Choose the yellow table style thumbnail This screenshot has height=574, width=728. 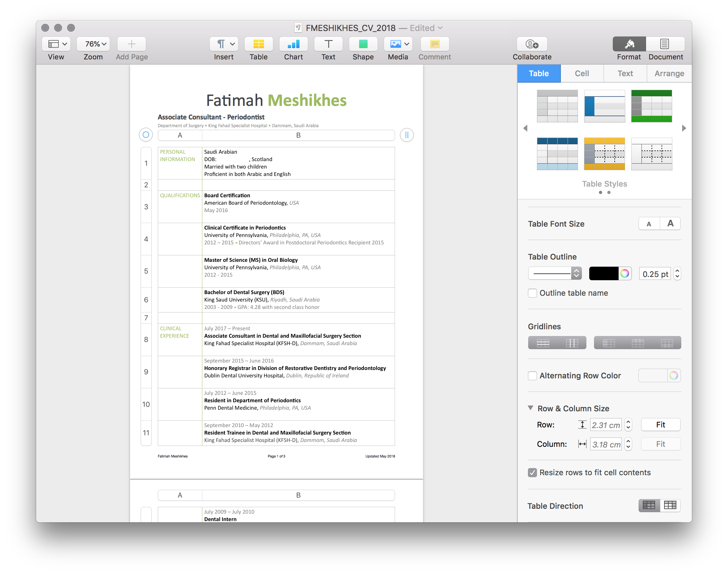coord(604,154)
